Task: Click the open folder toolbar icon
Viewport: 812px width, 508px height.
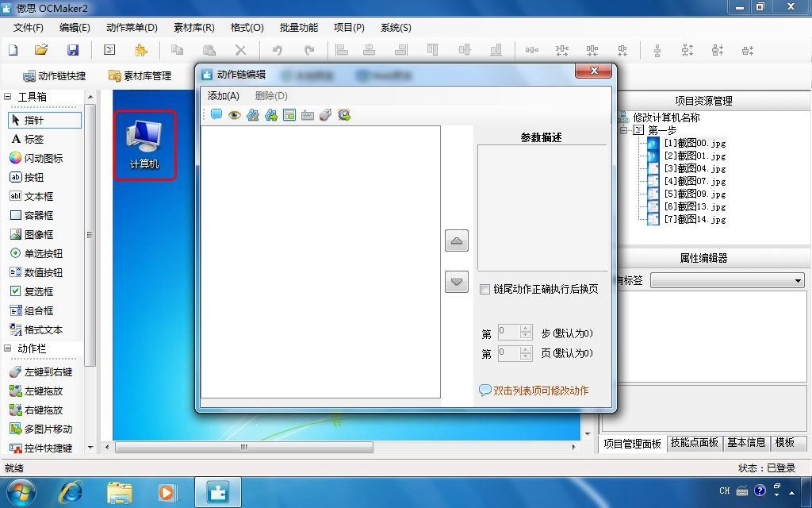Action: tap(41, 50)
